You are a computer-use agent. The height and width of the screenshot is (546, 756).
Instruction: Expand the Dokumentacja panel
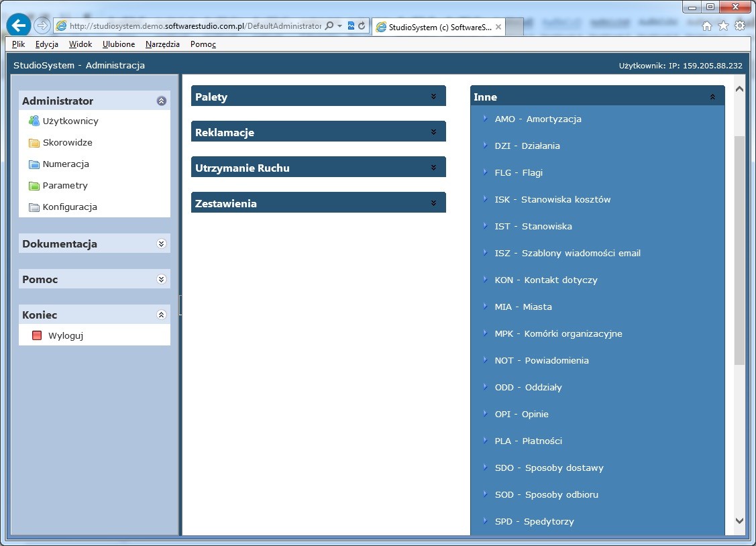[162, 244]
